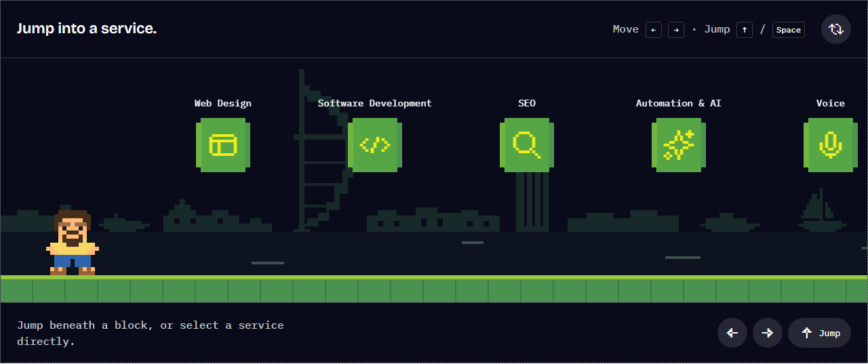Click the 'Jump into a service.' heading
The width and height of the screenshot is (868, 364).
(87, 28)
